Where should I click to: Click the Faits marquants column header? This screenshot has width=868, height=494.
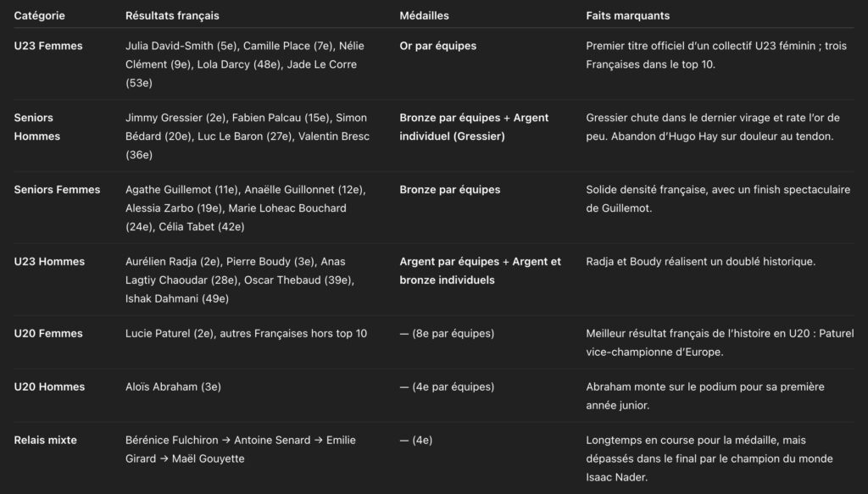[x=627, y=15]
